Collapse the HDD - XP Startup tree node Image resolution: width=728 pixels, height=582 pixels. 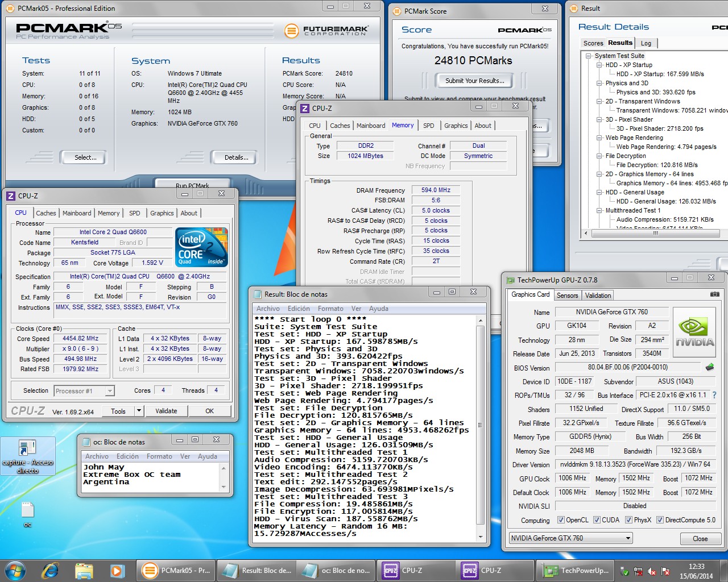point(599,65)
